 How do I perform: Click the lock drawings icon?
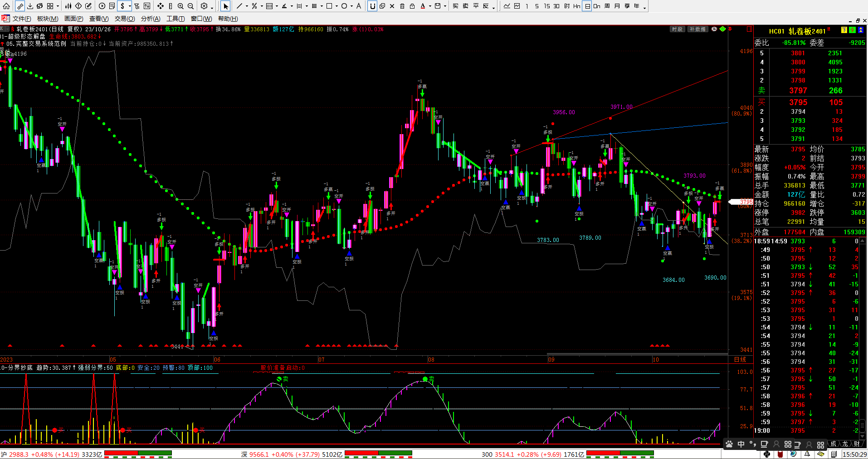[412, 6]
